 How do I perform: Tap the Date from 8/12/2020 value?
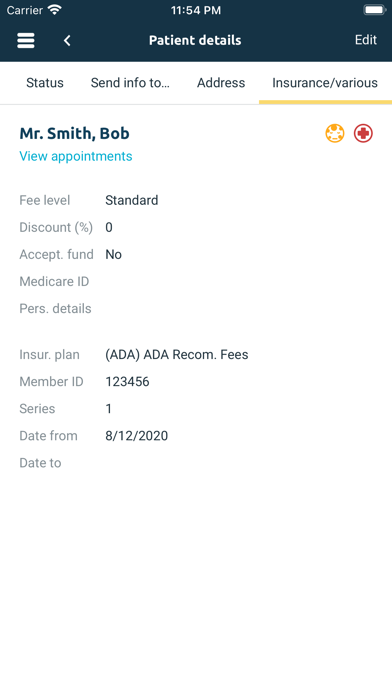137,436
